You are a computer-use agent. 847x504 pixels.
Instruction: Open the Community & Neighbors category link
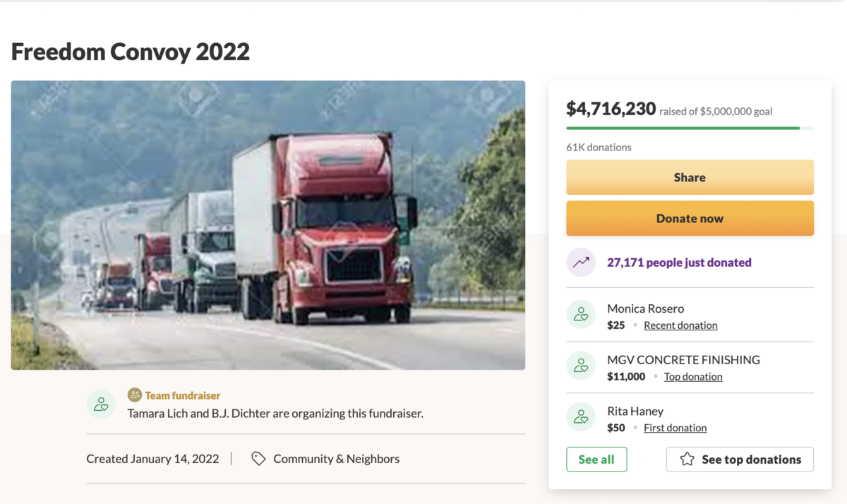[336, 459]
